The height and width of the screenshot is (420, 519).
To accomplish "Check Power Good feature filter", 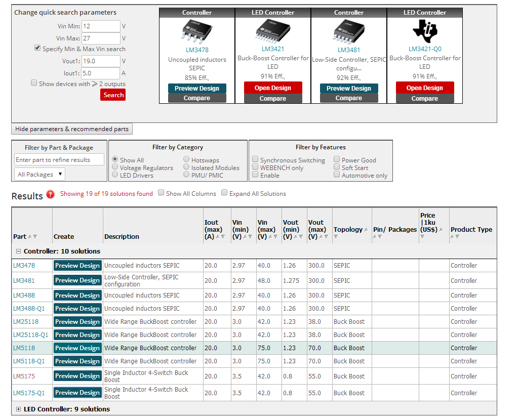I will (x=337, y=159).
